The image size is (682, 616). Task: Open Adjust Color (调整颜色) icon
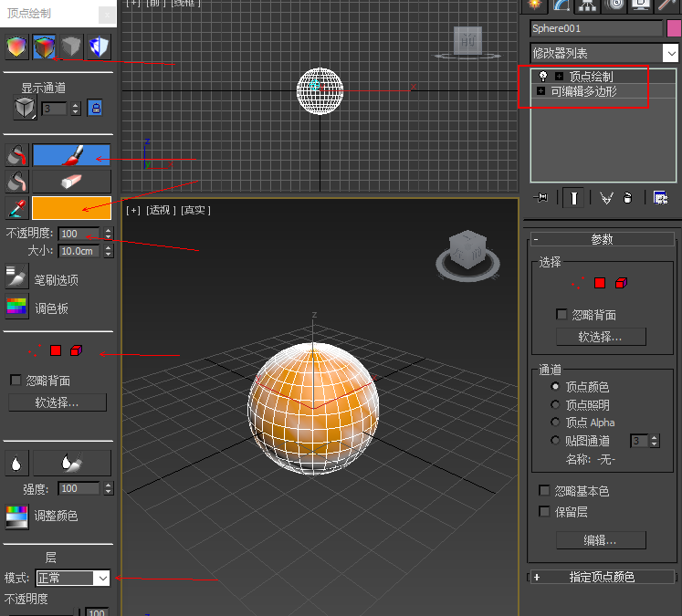pos(17,517)
